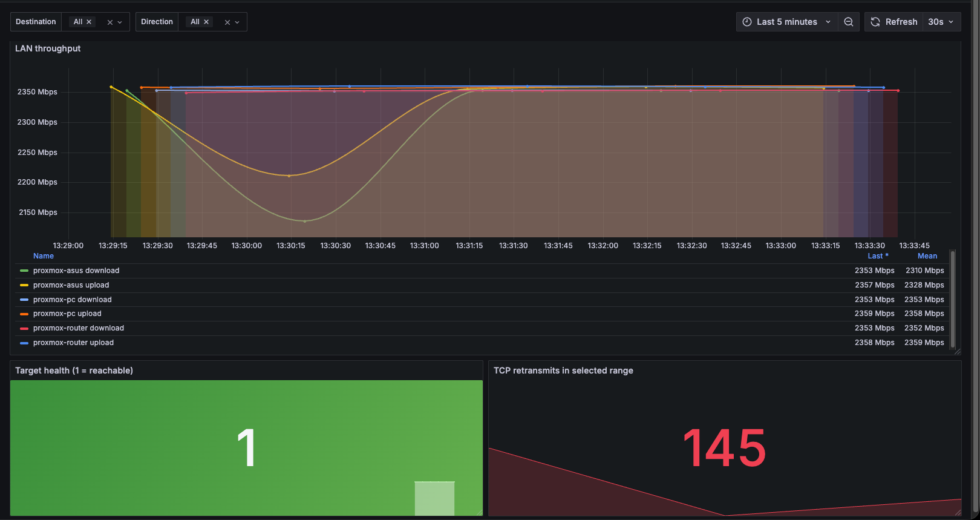The width and height of the screenshot is (980, 520).
Task: Open the 30s refresh interval dropdown
Action: 941,22
